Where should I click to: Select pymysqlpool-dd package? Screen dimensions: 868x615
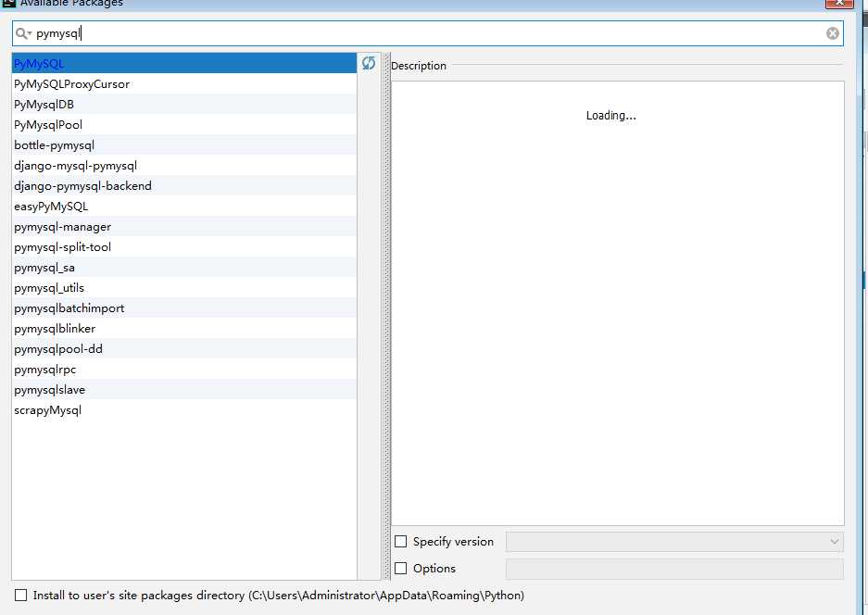(183, 349)
